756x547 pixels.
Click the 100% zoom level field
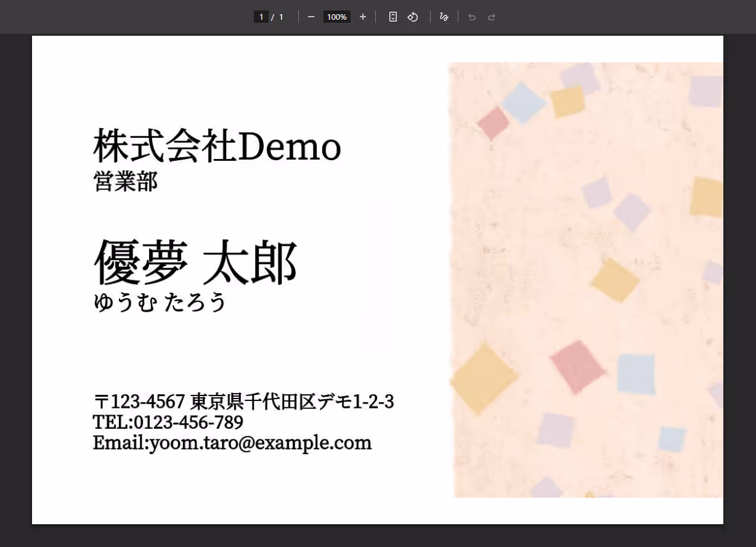click(x=337, y=17)
